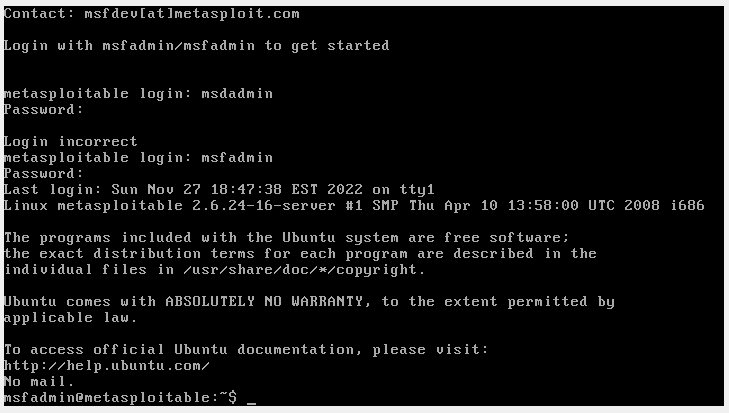Viewport: 729px width, 413px height.
Task: Click the 'tty1' terminal name
Action: pyautogui.click(x=417, y=190)
